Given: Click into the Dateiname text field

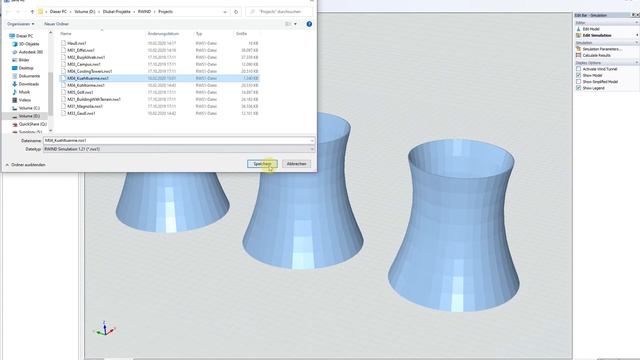Looking at the screenshot, I should coord(176,140).
